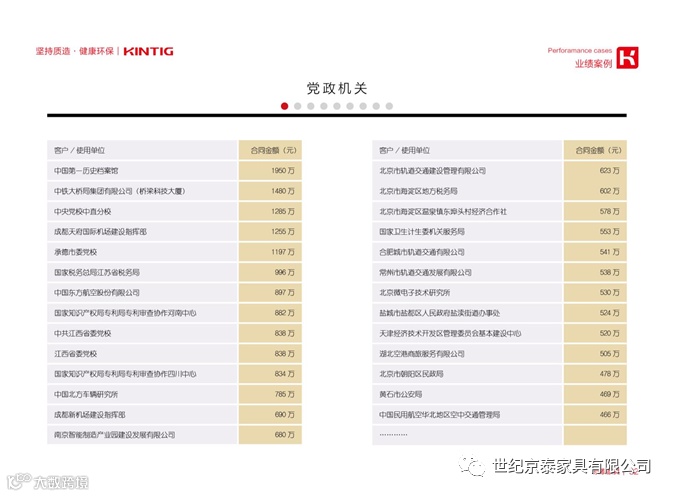Viewport: 673px width, 496px height.
Task: Select row 南京智能制造产业园建设发展有限公司
Action: pyautogui.click(x=174, y=435)
